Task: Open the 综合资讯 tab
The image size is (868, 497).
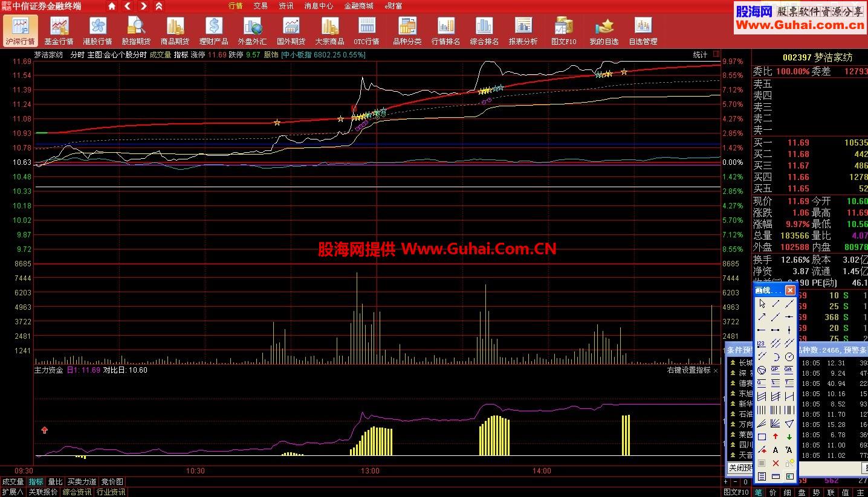Action: click(77, 492)
